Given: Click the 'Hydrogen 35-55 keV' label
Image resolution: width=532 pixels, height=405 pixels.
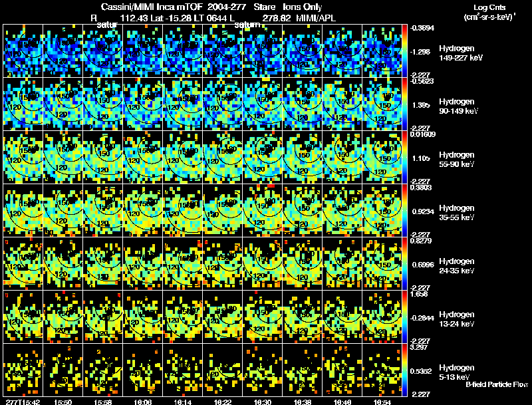Looking at the screenshot, I should 457,213.
